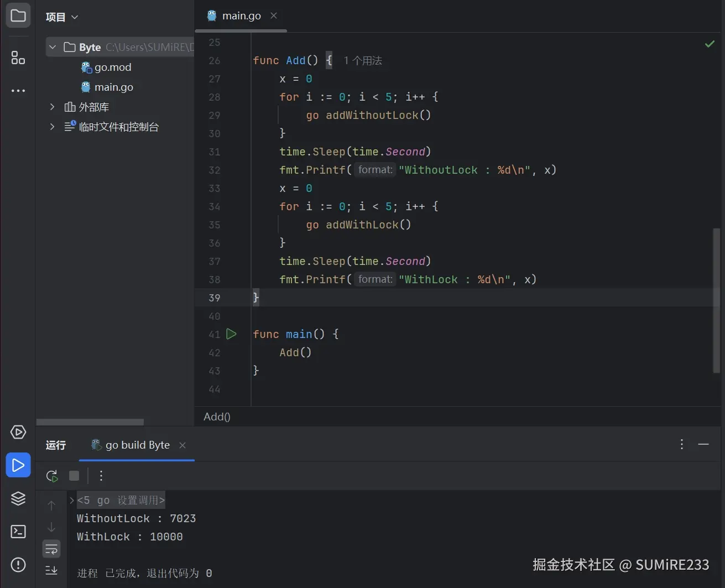
Task: Click the addWithoutLock() call on line 29
Action: [x=378, y=115]
